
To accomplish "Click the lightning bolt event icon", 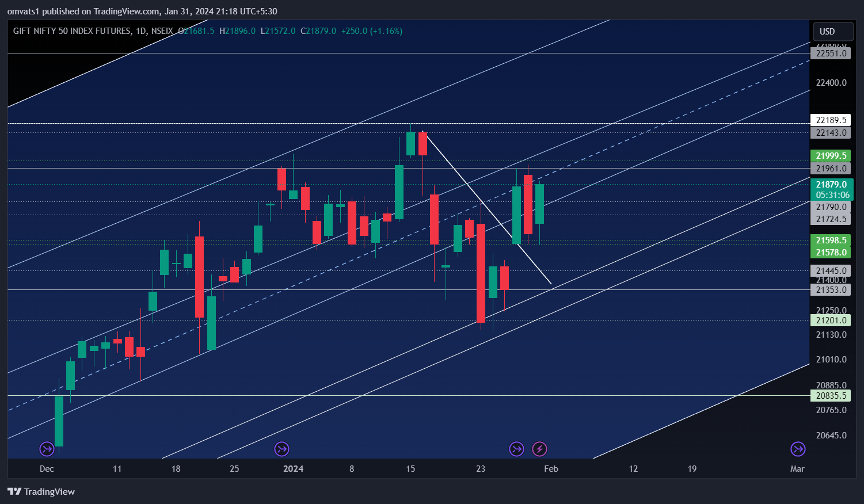I will 539,449.
